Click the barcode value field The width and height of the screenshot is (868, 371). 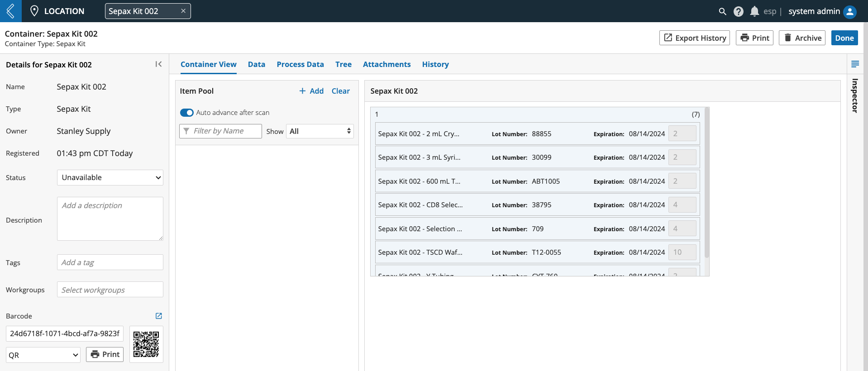pyautogui.click(x=65, y=333)
